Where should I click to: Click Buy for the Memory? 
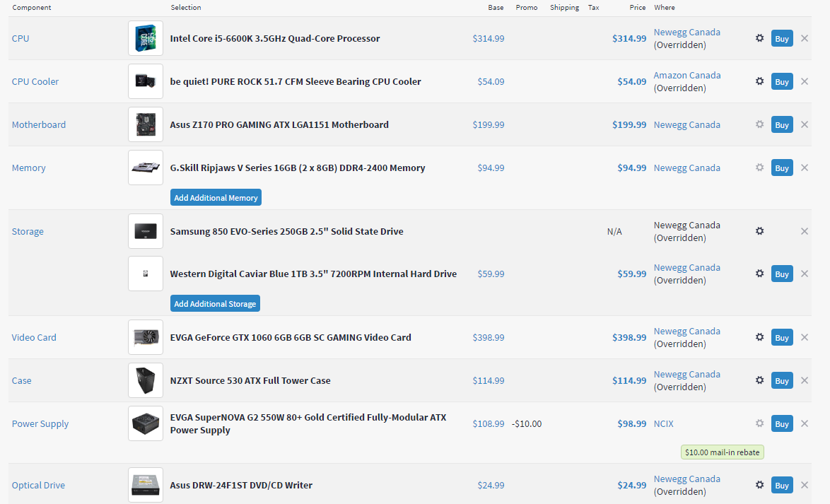[x=782, y=168]
